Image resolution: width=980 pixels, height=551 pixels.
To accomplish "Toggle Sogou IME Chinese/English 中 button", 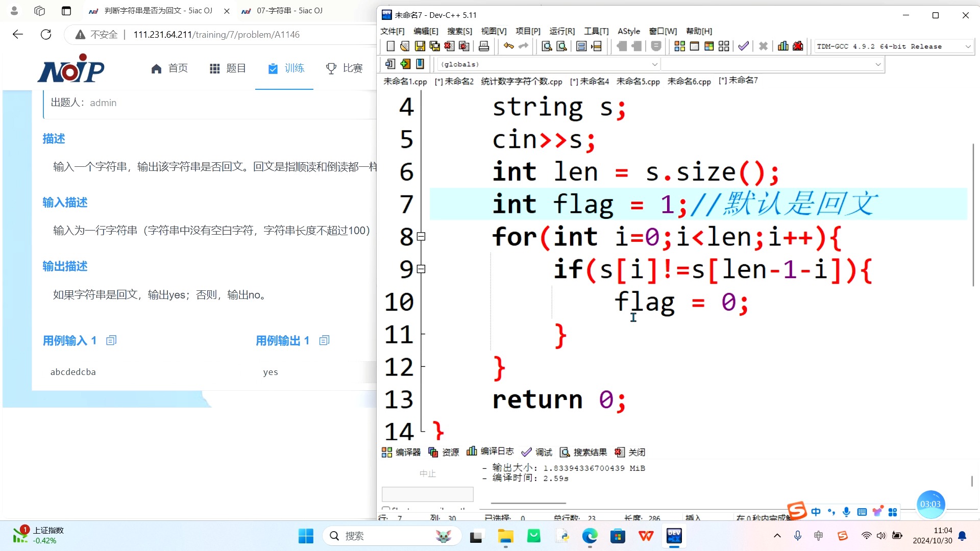I will click(816, 512).
